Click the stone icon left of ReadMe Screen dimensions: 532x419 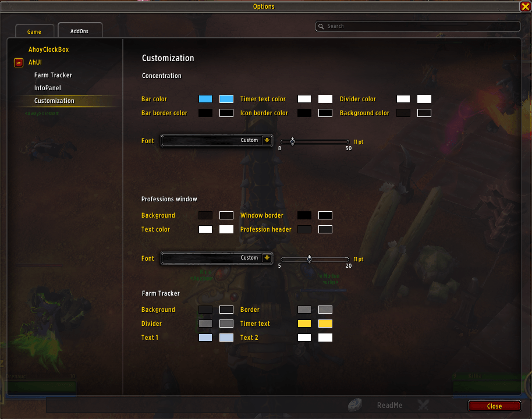pyautogui.click(x=355, y=404)
